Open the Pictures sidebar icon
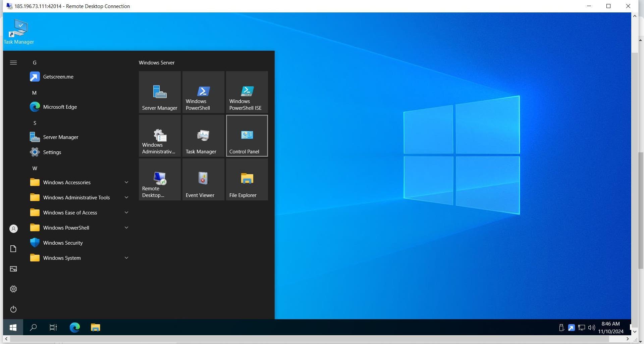644x344 pixels. click(x=13, y=269)
